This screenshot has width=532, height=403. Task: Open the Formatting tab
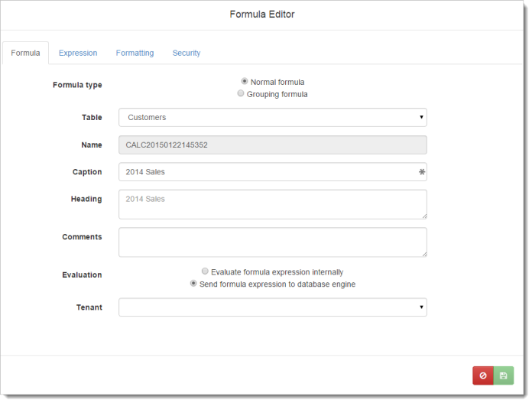tap(135, 53)
